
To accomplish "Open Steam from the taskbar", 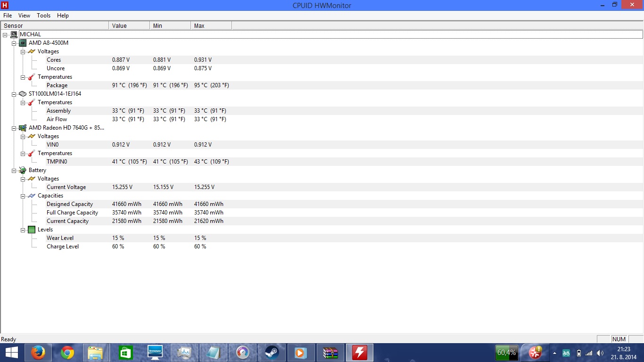I will tap(272, 353).
